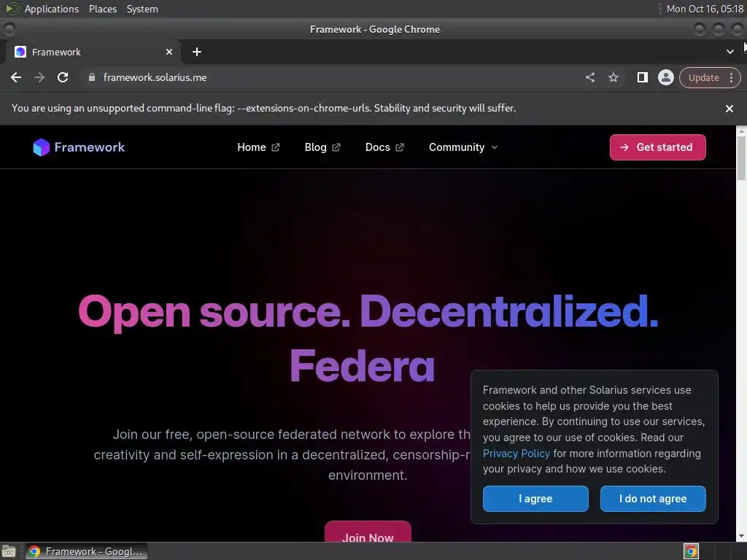Click the Framework cube logo
747x560 pixels.
(x=41, y=147)
